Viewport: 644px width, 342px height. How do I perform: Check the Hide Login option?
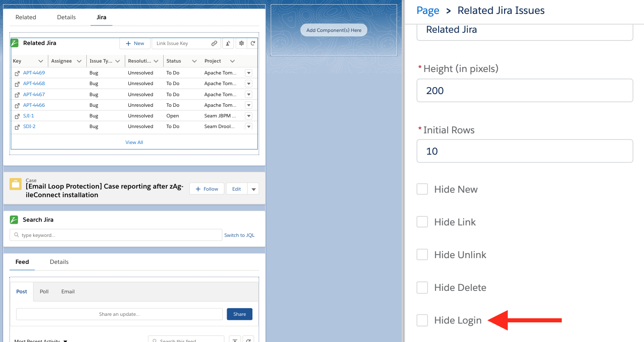422,320
